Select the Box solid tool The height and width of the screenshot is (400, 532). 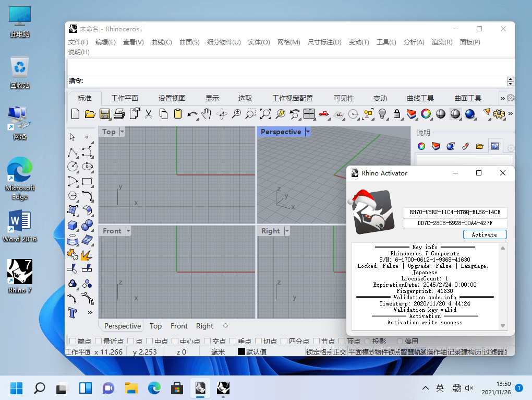coord(72,225)
